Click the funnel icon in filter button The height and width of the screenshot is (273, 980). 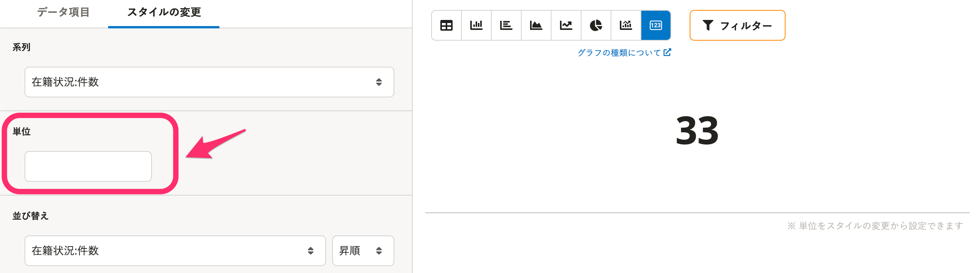[x=708, y=25]
